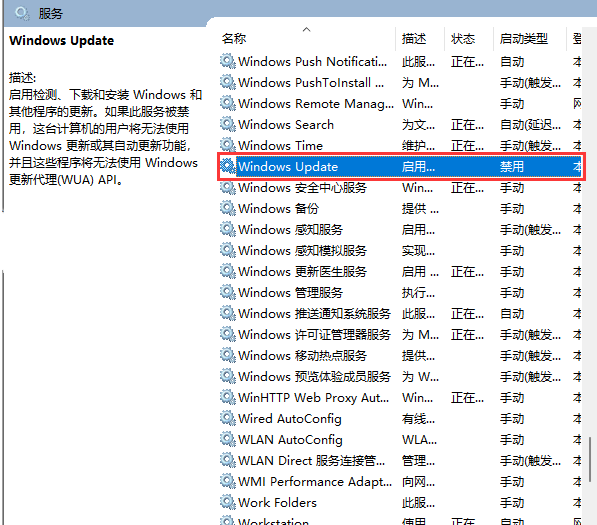Click the vertical scrollbar thumb at right

click(x=590, y=459)
